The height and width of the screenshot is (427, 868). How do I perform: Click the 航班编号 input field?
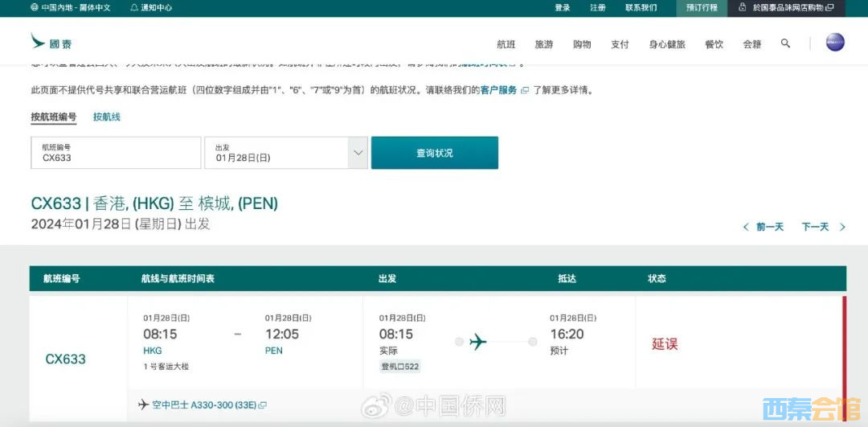pyautogui.click(x=116, y=153)
